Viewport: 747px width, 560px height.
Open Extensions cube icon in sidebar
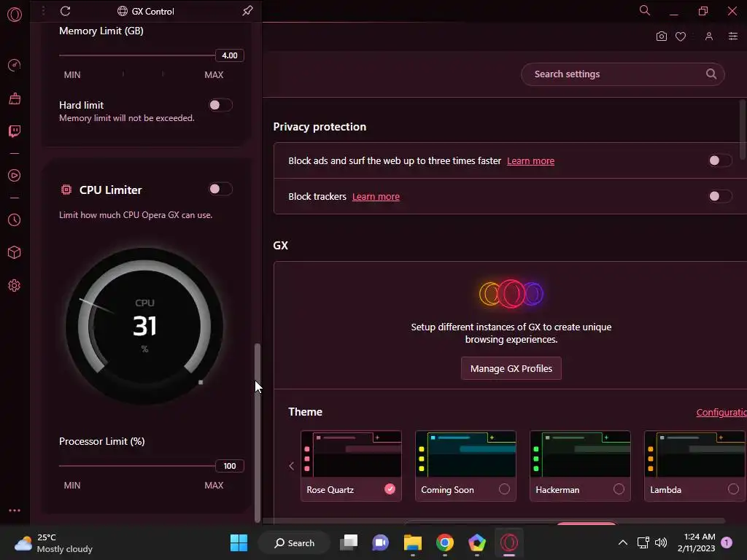[x=15, y=252]
